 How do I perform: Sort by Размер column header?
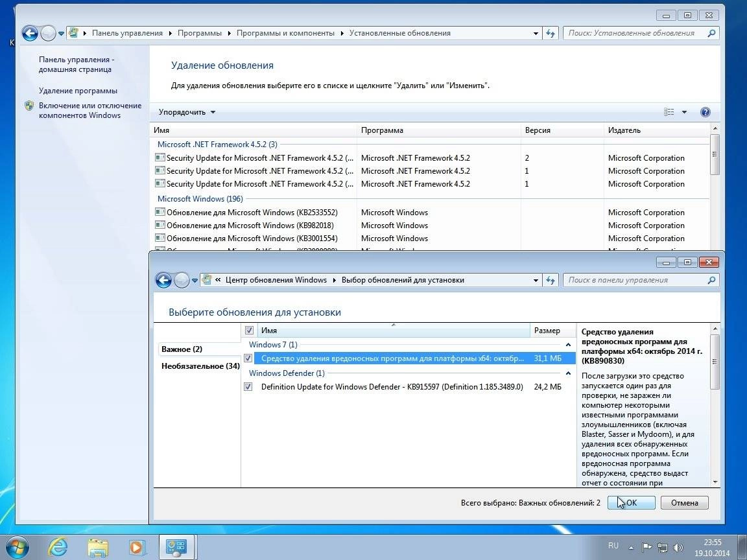(x=552, y=331)
